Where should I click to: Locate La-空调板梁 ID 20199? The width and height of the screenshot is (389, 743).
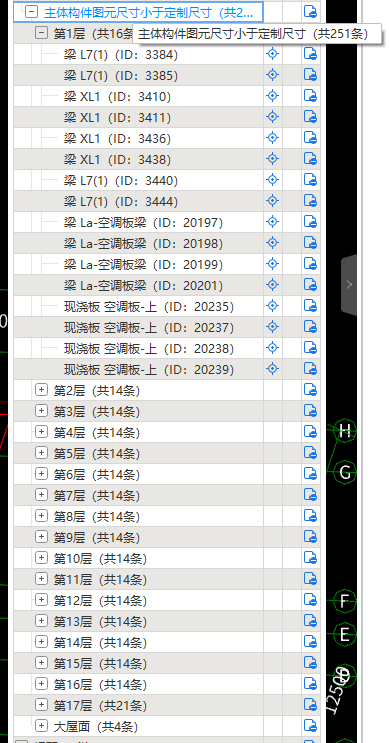click(272, 263)
